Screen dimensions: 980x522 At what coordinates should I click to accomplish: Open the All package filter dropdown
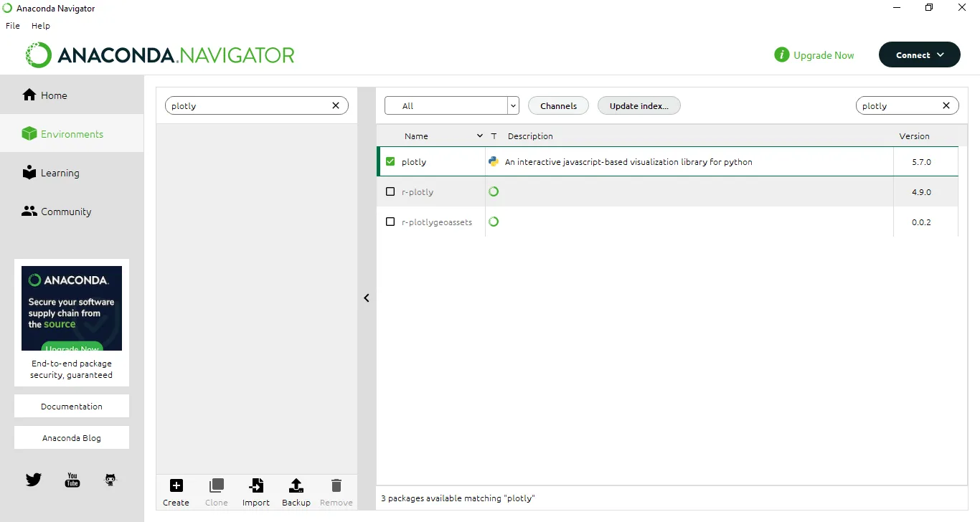coord(451,105)
